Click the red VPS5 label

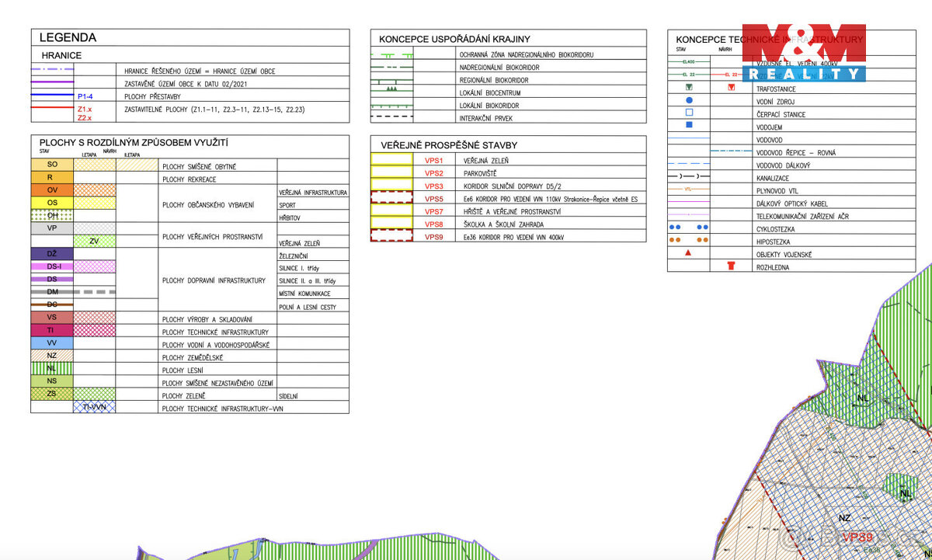[x=433, y=199]
